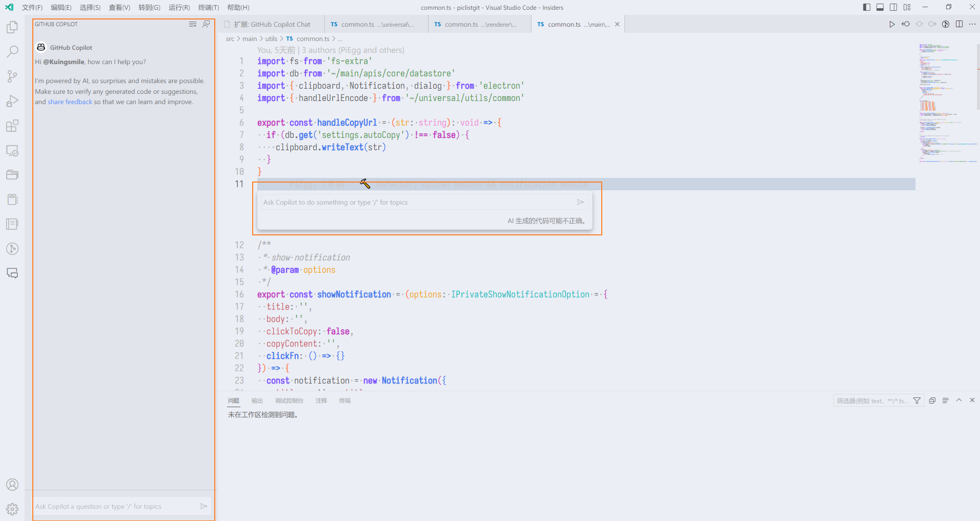
Task: Open the git graph circle icon in activity bar
Action: coord(12,249)
